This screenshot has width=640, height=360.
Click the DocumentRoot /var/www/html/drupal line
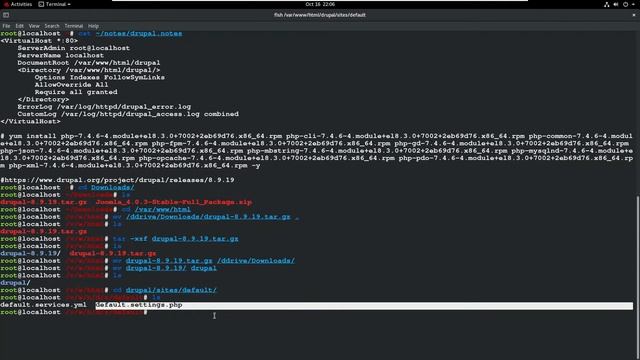pos(89,63)
